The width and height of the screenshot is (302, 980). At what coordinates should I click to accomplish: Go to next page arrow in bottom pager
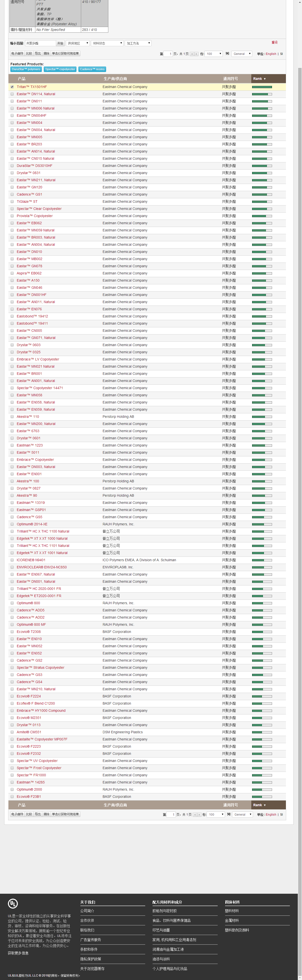(x=200, y=815)
